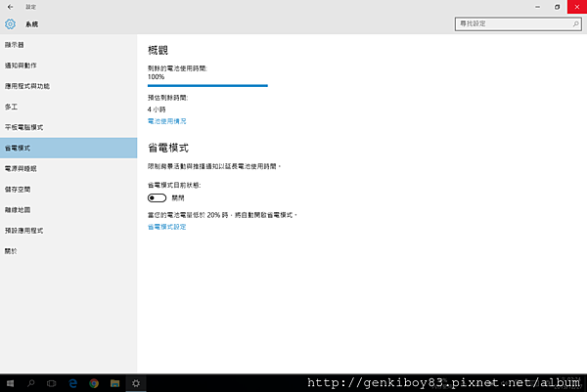Restore down the Settings window
This screenshot has width=587, height=392.
557,7
